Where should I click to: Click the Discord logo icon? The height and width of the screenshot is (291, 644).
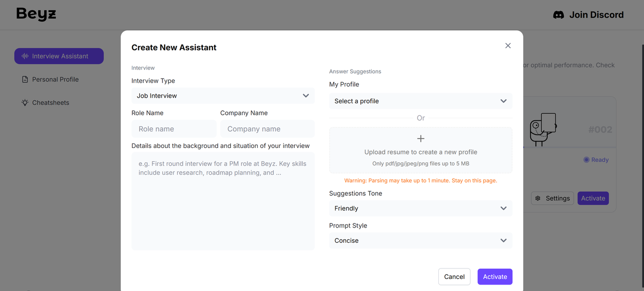558,15
